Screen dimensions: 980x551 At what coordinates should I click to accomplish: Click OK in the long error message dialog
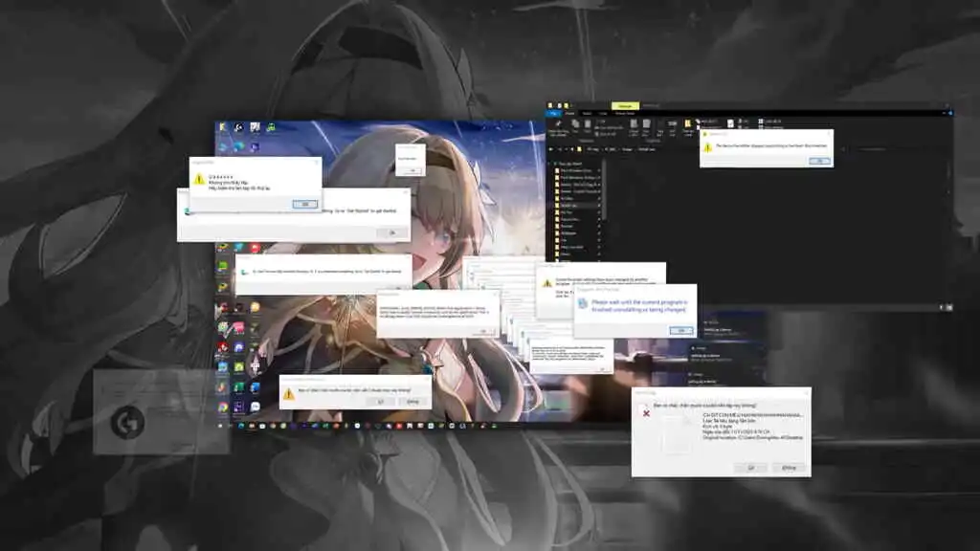(482, 331)
